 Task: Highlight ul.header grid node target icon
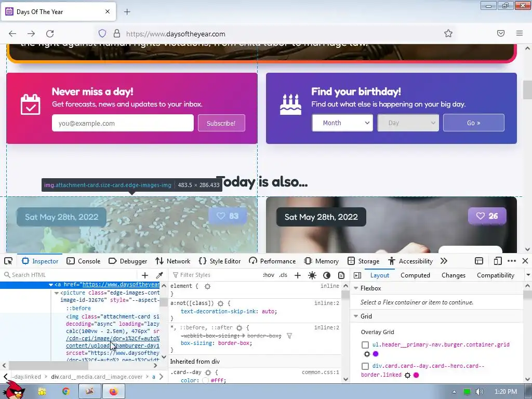click(367, 354)
